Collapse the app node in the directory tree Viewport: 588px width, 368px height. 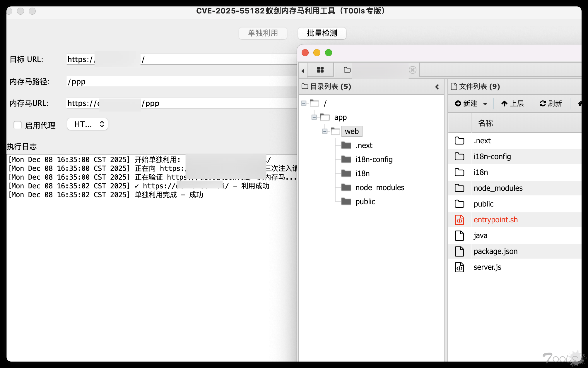pyautogui.click(x=314, y=117)
